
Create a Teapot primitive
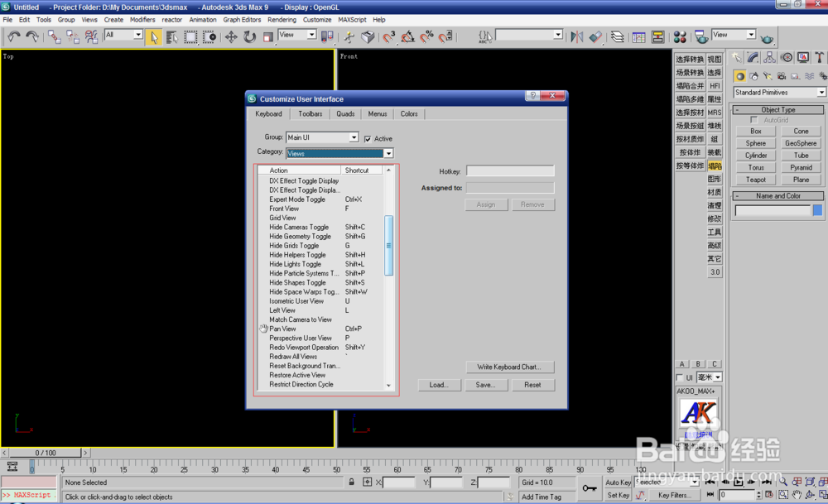pos(756,180)
